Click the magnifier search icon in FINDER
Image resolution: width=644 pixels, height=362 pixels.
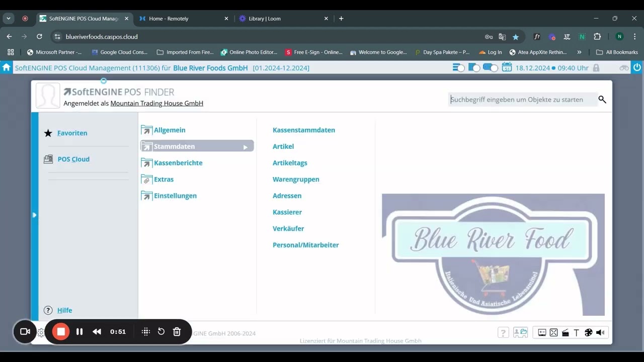pyautogui.click(x=602, y=100)
